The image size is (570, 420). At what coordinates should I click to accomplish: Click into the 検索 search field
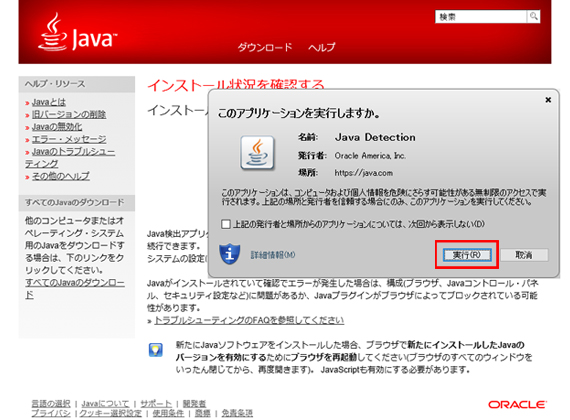[481, 17]
